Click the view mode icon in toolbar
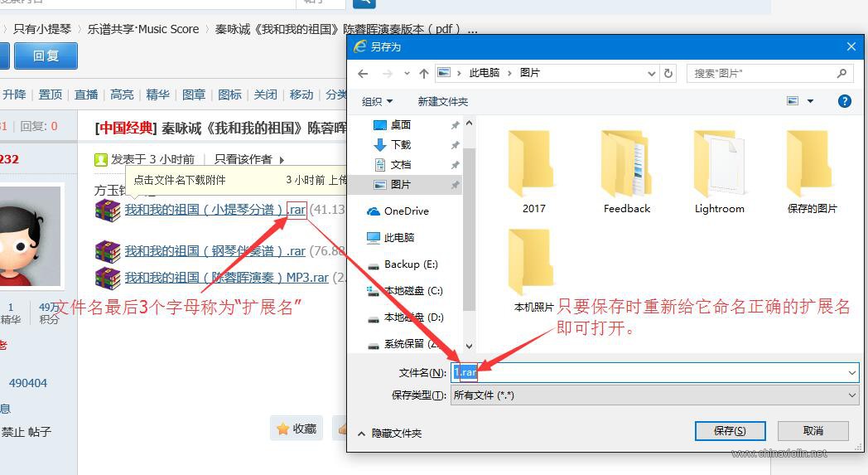This screenshot has width=868, height=475. pos(793,101)
